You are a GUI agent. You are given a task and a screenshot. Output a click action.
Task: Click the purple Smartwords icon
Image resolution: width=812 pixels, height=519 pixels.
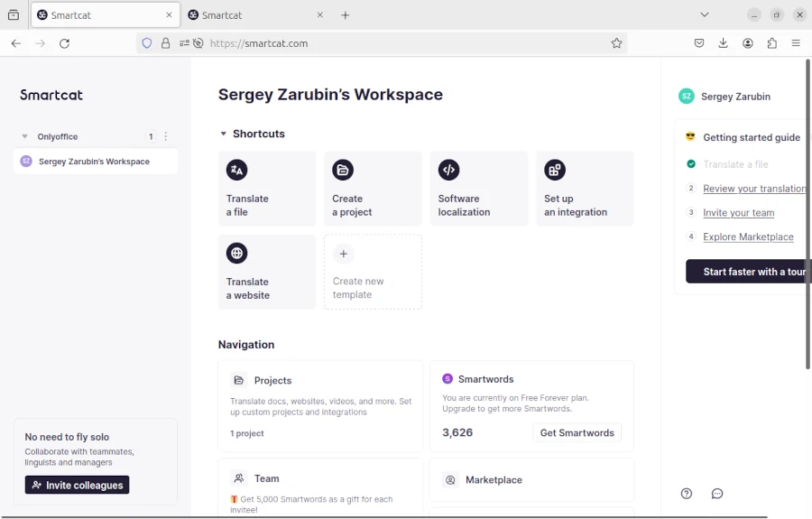click(448, 378)
